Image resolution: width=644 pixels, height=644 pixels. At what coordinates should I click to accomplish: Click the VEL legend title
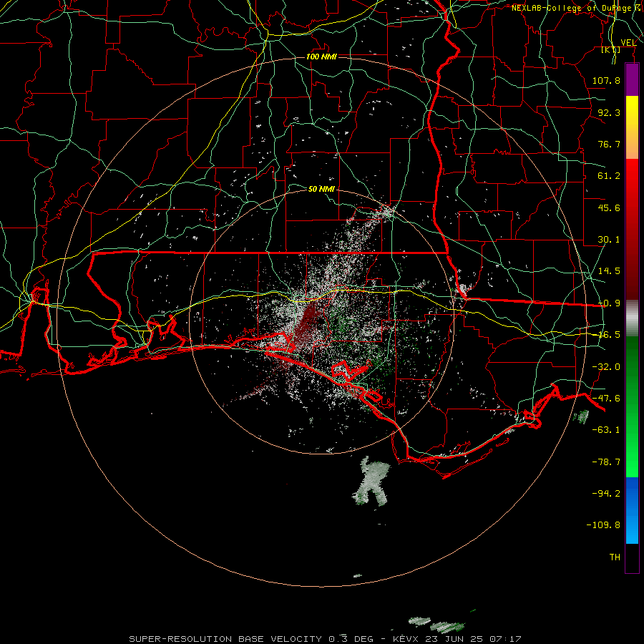pyautogui.click(x=628, y=43)
